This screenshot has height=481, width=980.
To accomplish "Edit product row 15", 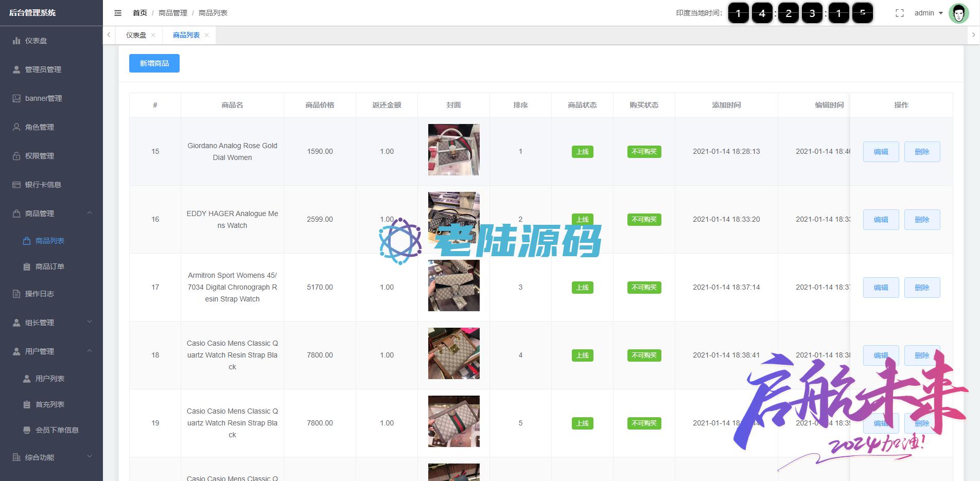I will [881, 152].
